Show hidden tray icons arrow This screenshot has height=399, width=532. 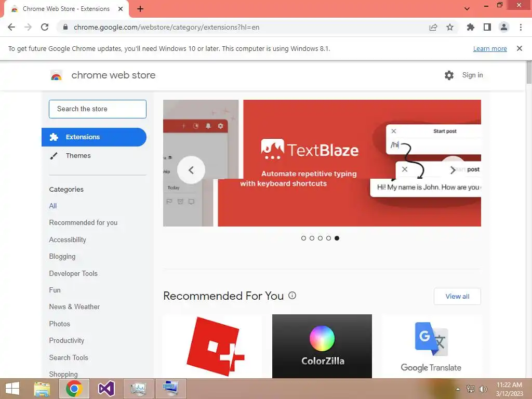pos(458,389)
